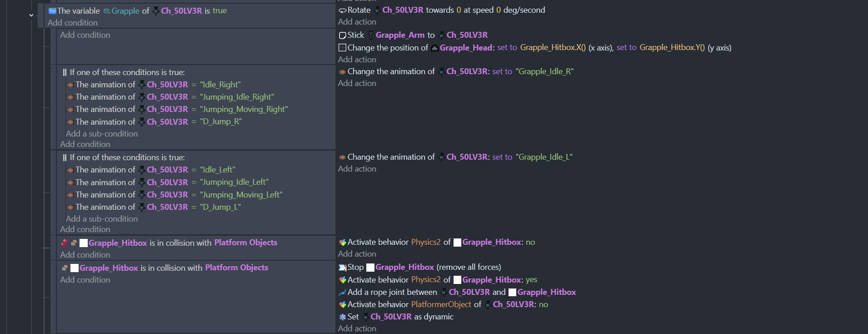The image size is (868, 334).
Task: Click the Physics2 'no' parameter value
Action: 530,242
